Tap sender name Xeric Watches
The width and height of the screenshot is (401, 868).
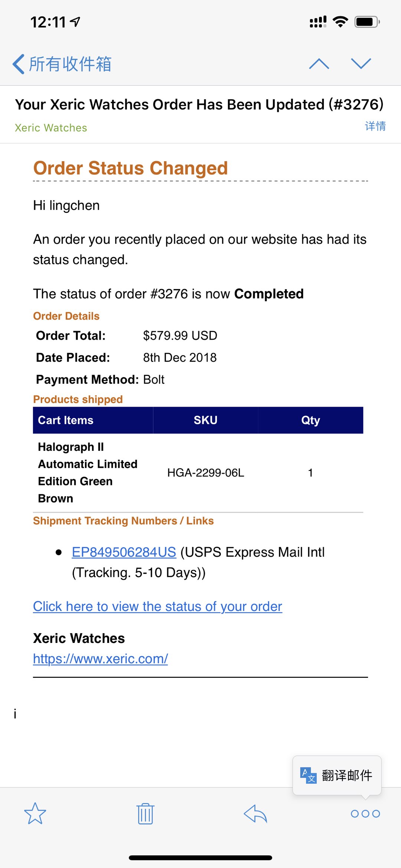[51, 128]
